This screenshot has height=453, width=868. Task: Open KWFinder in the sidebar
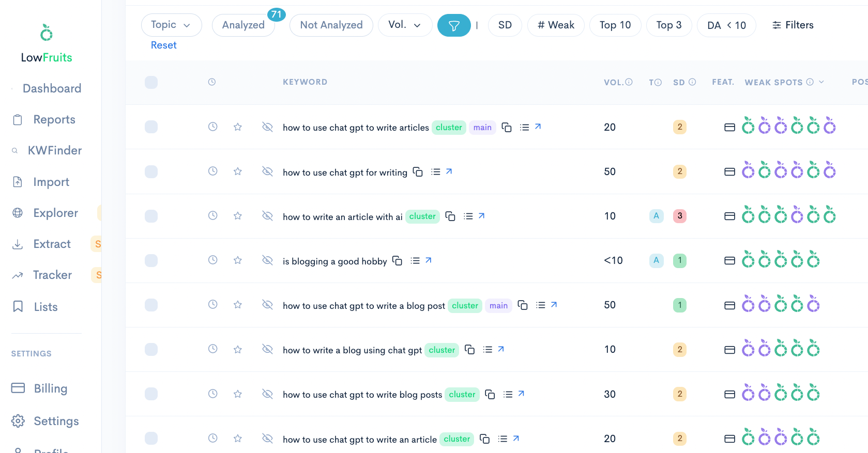click(47, 150)
